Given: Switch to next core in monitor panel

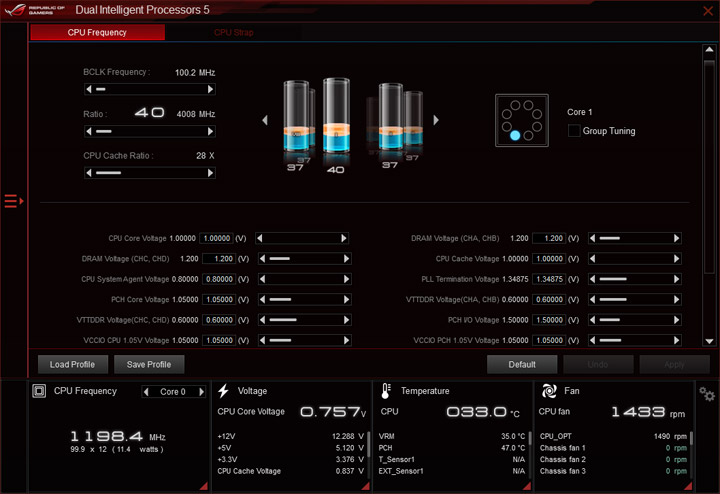Looking at the screenshot, I should [201, 392].
